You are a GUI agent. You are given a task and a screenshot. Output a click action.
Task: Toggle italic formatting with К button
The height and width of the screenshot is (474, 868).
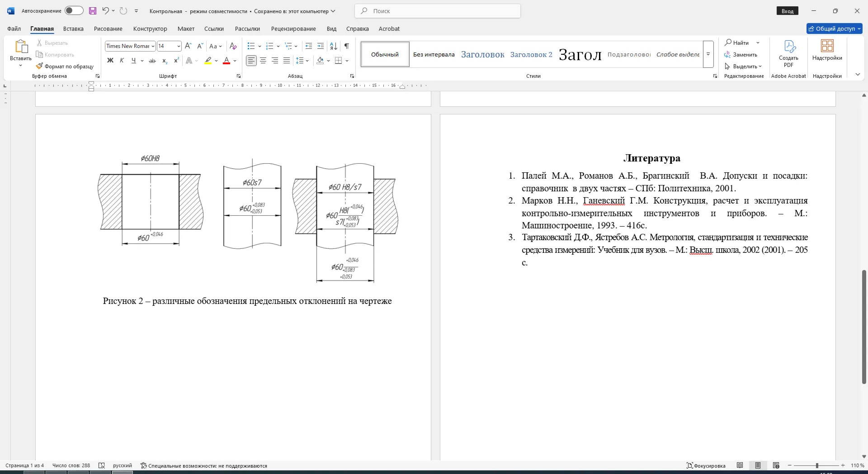[x=122, y=61]
